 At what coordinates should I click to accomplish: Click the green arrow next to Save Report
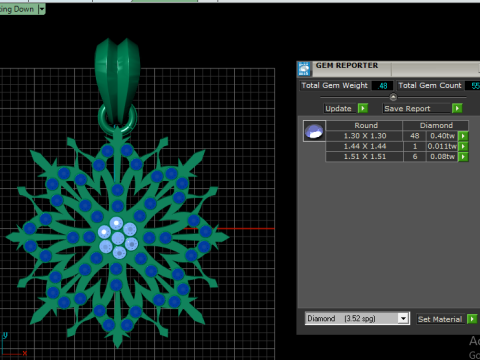point(457,108)
